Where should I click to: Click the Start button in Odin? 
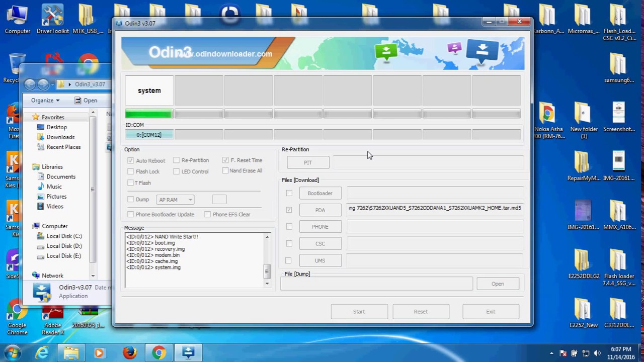click(359, 311)
